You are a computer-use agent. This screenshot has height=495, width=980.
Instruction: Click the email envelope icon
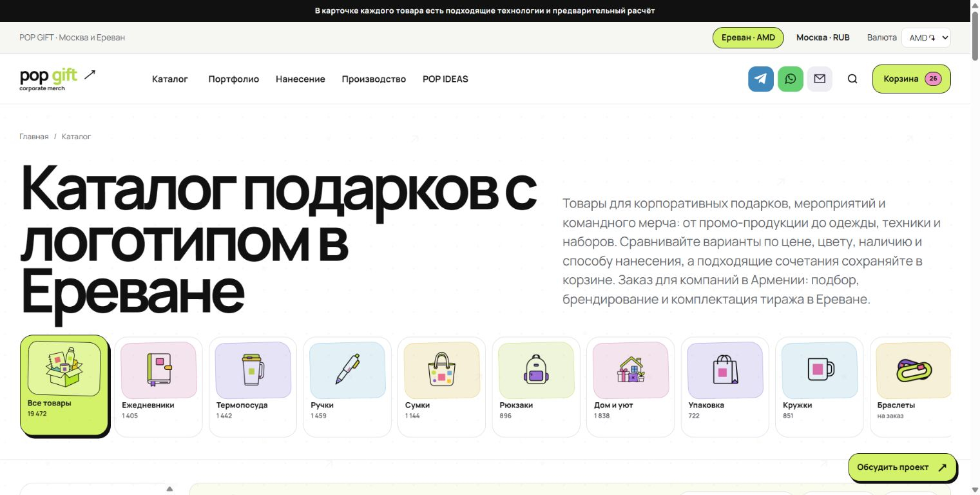820,79
